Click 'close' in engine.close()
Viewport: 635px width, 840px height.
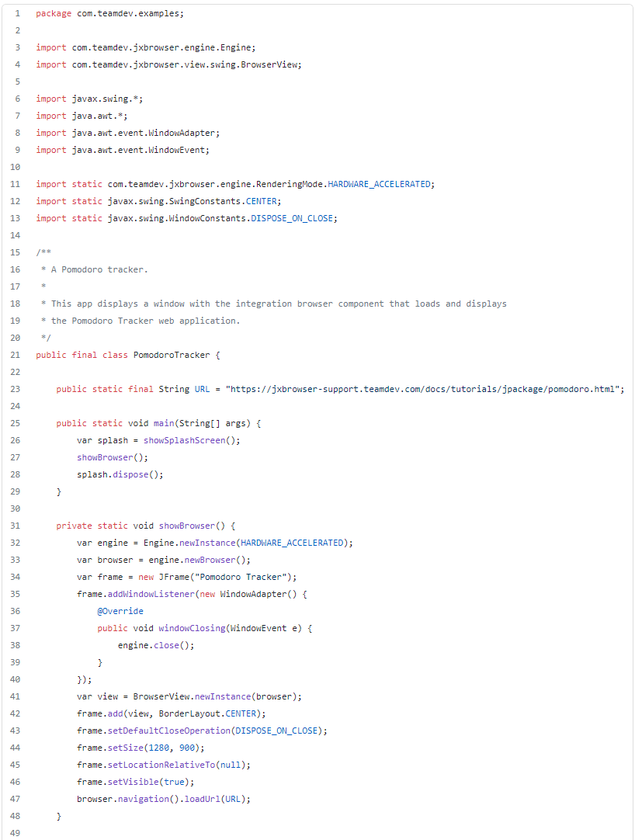coord(166,646)
